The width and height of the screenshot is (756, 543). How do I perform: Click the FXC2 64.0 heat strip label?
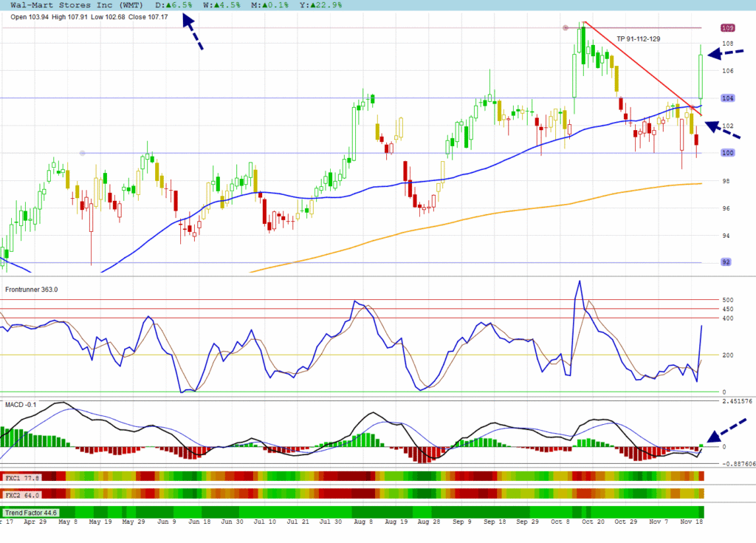(23, 494)
